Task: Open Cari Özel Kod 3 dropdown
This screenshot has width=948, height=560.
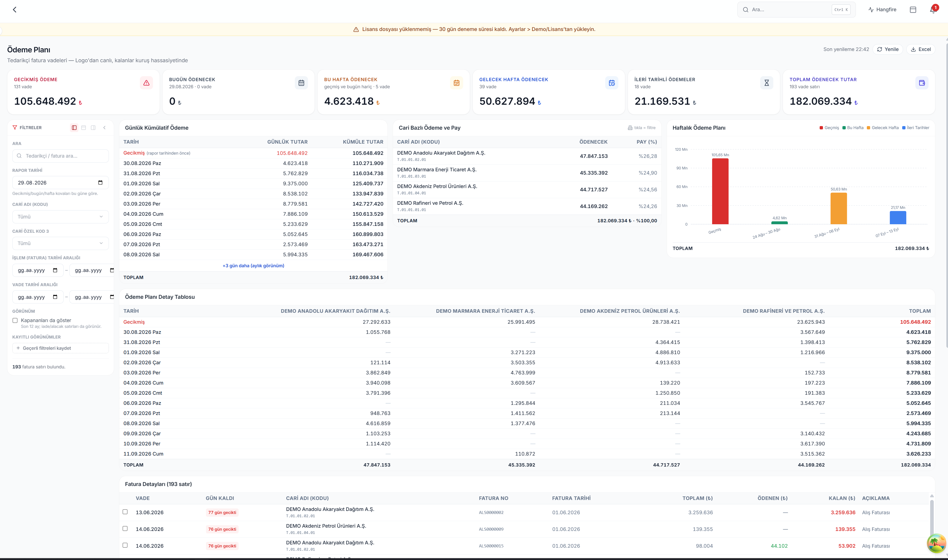Action: click(x=60, y=243)
